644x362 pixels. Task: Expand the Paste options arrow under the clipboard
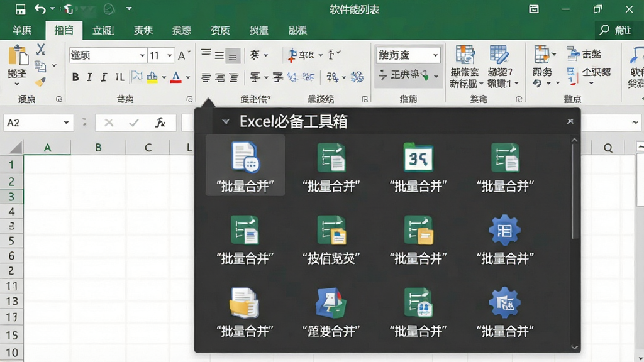coord(17,84)
